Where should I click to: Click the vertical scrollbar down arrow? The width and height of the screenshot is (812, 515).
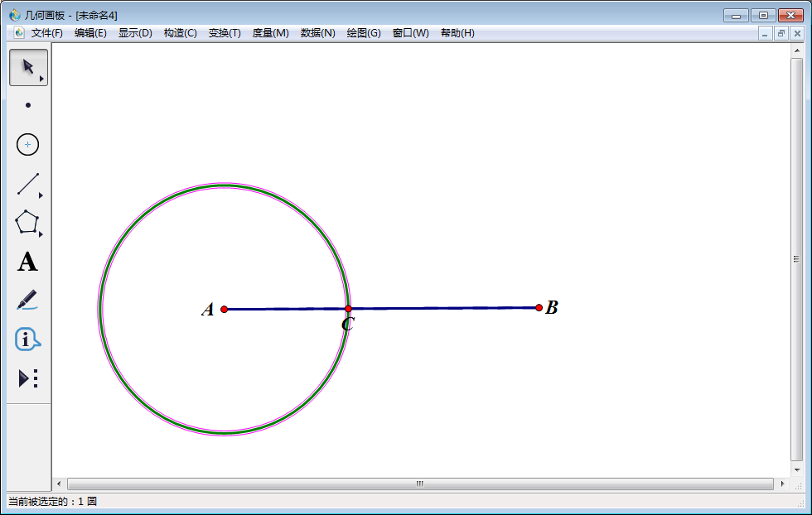797,470
